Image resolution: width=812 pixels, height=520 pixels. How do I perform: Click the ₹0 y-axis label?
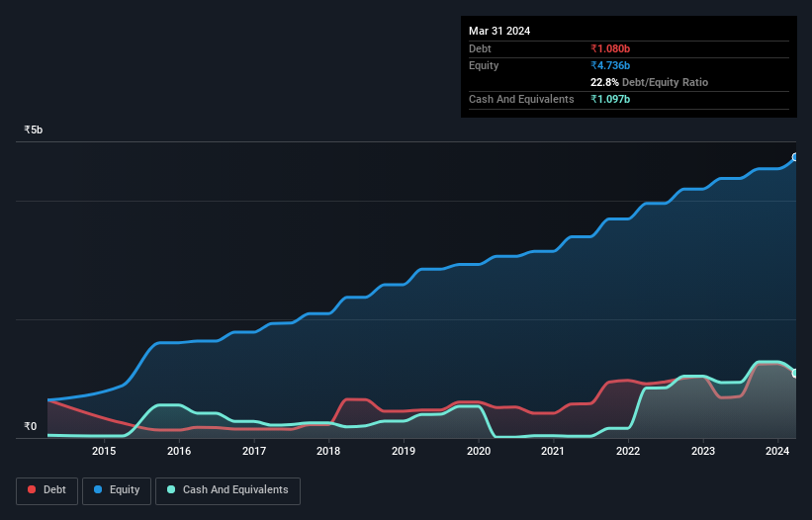pos(31,426)
